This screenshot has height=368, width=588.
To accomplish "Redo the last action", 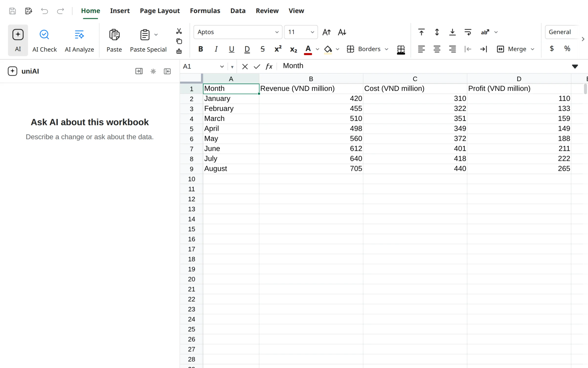I will 61,11.
